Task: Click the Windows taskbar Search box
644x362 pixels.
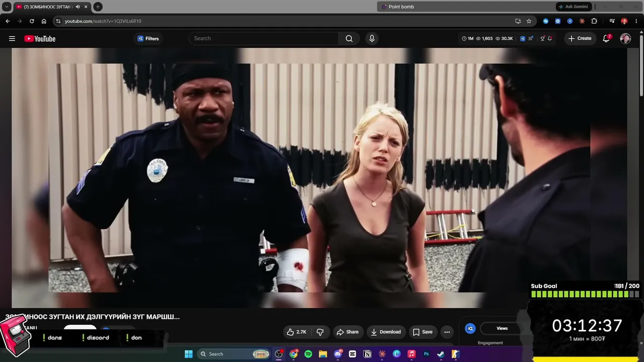Action: tap(234, 354)
